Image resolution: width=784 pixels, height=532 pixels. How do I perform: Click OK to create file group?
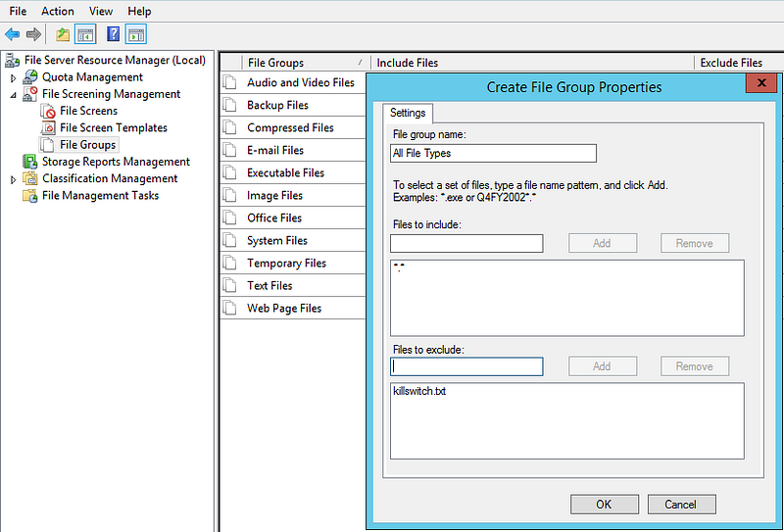604,504
